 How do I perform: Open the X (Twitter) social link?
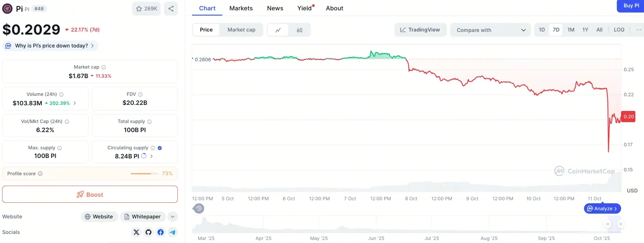coord(136,232)
